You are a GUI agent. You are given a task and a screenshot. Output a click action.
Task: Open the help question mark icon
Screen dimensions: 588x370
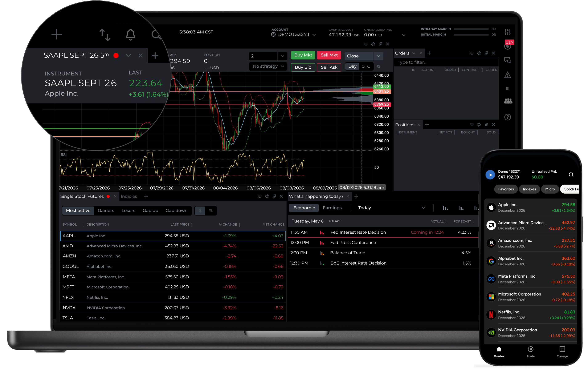(x=507, y=117)
